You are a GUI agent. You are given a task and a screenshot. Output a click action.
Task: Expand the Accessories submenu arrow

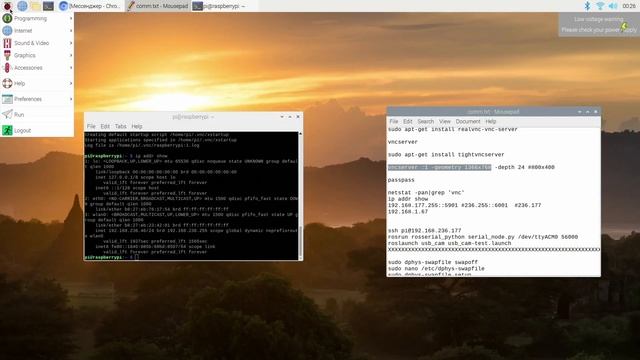(71, 67)
